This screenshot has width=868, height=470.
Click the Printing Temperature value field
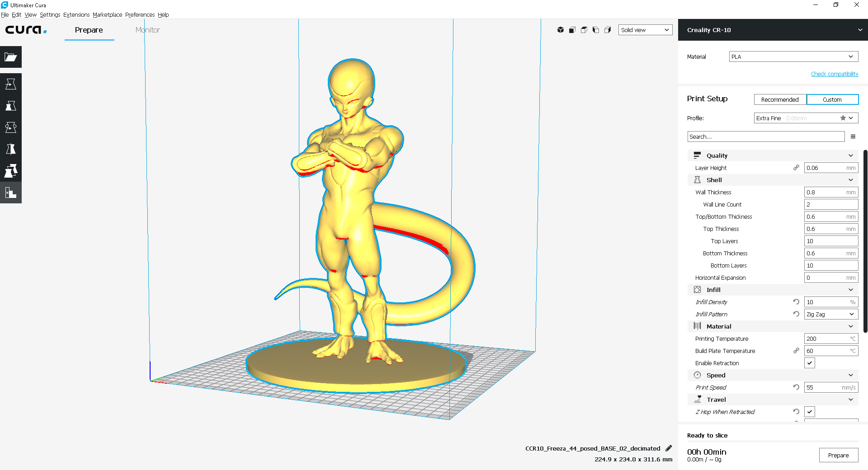(831, 338)
